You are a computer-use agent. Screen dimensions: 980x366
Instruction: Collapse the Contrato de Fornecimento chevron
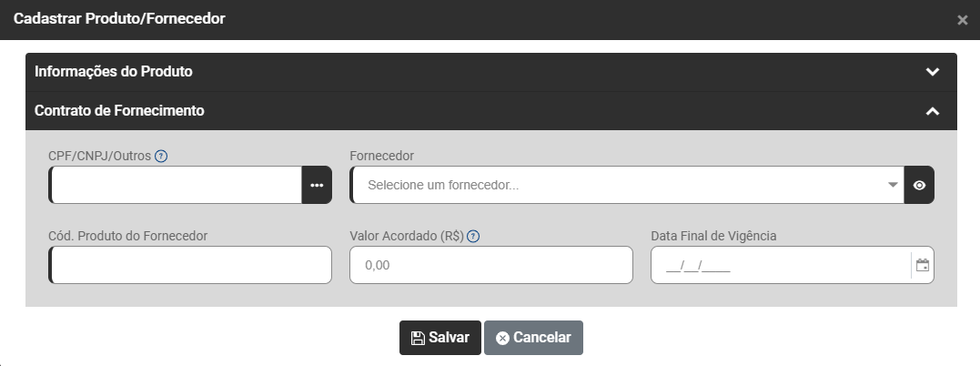point(932,111)
